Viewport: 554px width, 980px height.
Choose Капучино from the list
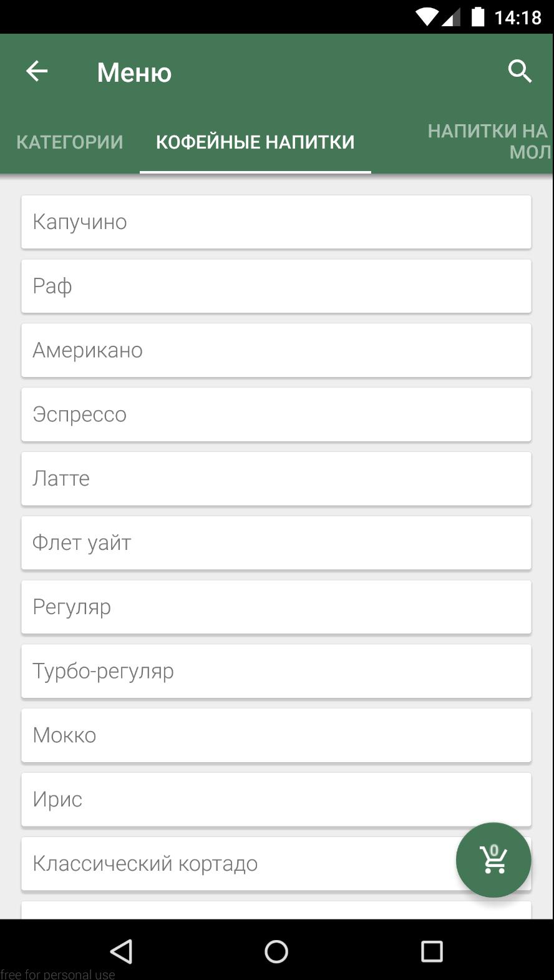click(276, 222)
